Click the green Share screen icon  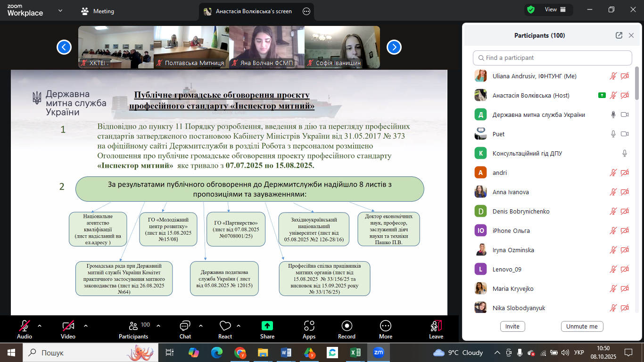point(267,326)
